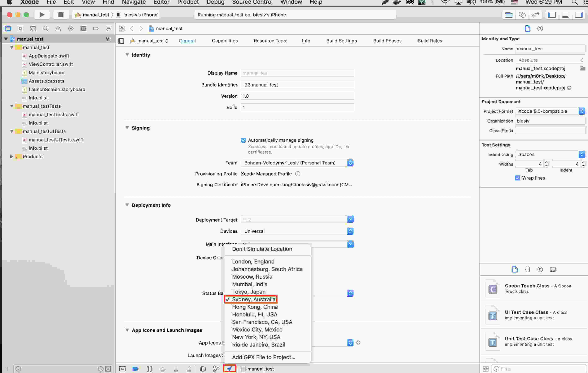
Task: Click the Bundle Identifier input field
Action: pyautogui.click(x=297, y=84)
